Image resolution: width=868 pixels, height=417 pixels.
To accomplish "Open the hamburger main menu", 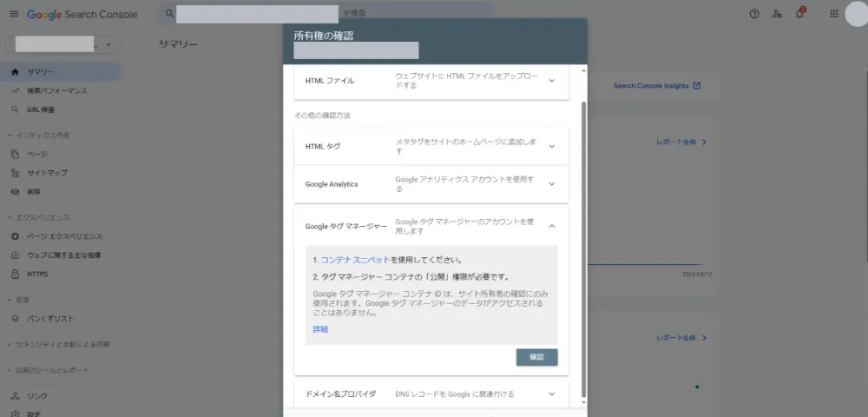I will [14, 14].
